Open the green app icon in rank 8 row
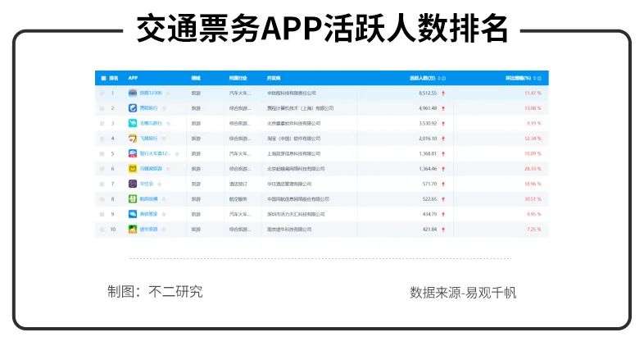 point(133,199)
